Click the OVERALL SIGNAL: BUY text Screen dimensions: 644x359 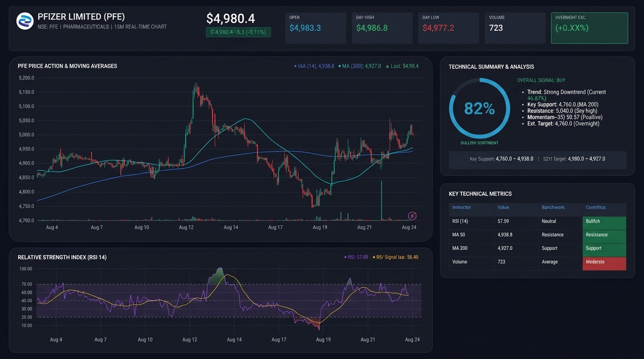(541, 80)
